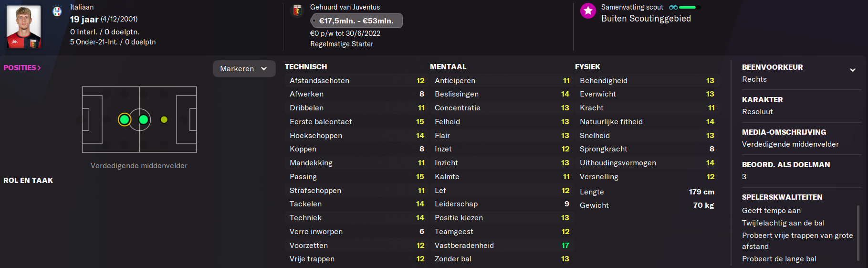This screenshot has width=868, height=268.
Task: Click the Spelerskwaliteiten panel scrollbar
Action: 858,233
